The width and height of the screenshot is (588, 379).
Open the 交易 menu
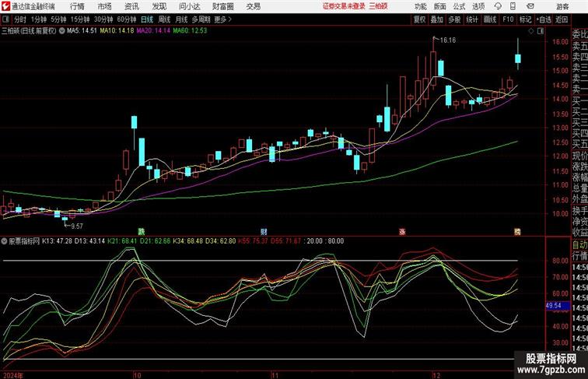click(x=253, y=6)
